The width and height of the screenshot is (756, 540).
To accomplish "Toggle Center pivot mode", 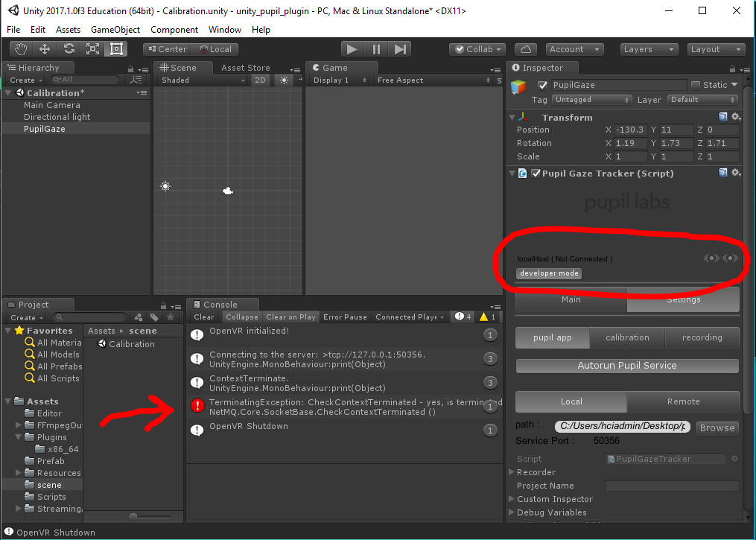I will (168, 49).
